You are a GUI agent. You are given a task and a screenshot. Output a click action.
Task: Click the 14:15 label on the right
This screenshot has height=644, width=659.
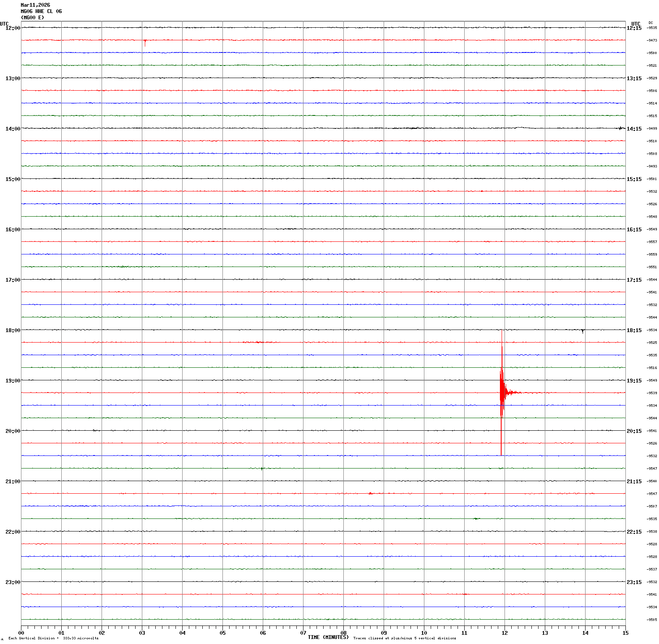click(634, 129)
